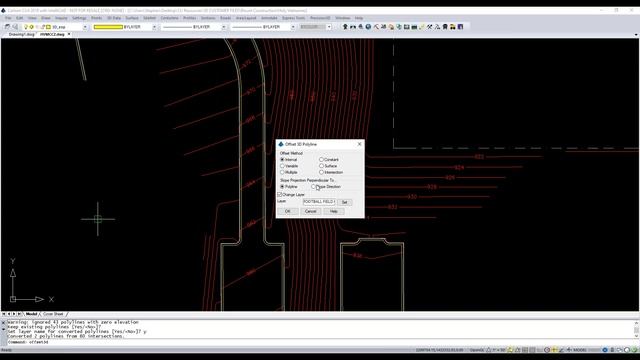
Task: Click the Model layout tab
Action: [31, 314]
